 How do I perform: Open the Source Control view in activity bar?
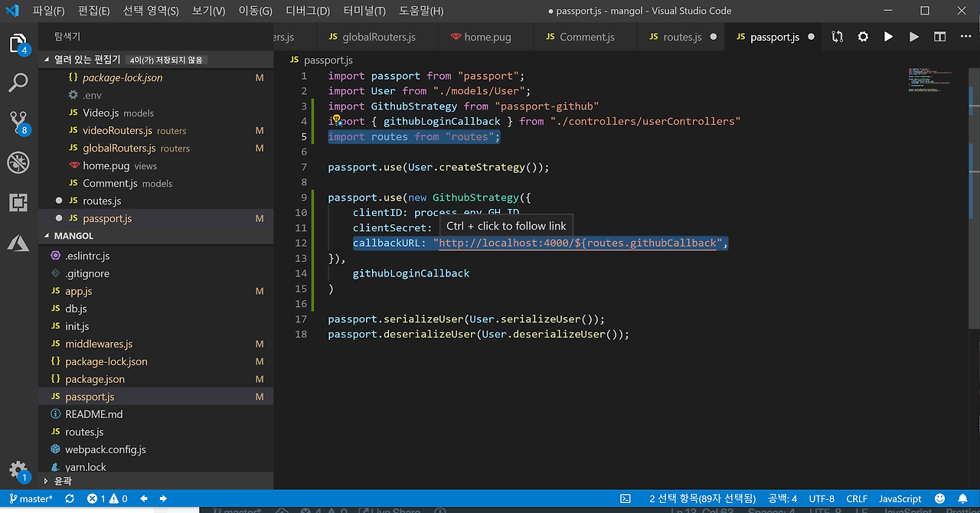(x=18, y=122)
